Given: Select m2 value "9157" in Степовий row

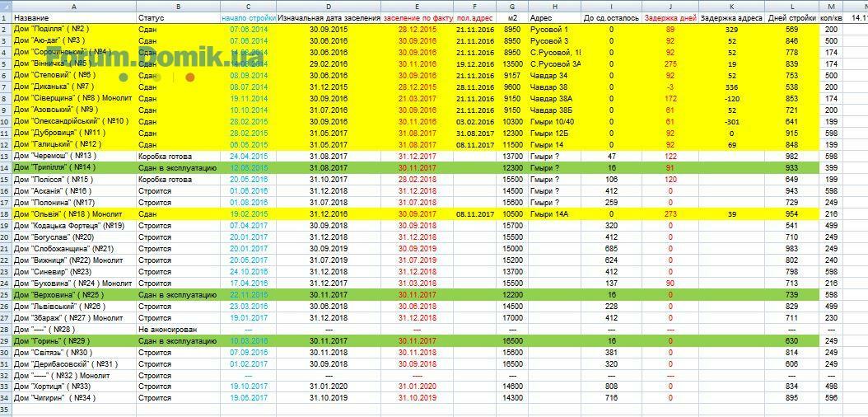Looking at the screenshot, I should [512, 75].
